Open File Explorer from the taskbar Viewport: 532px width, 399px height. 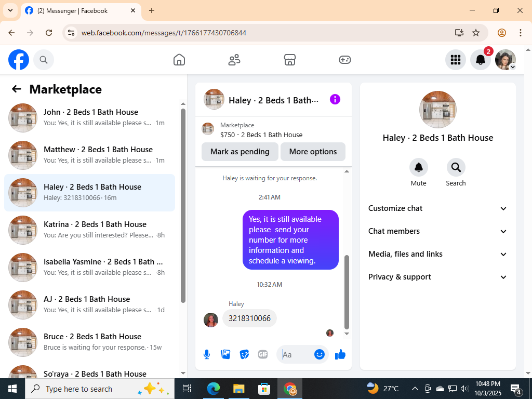click(238, 389)
